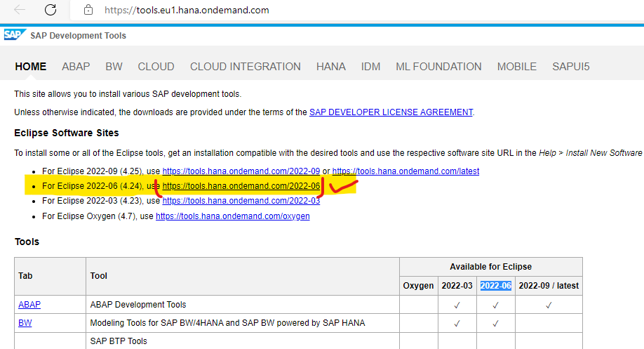Image resolution: width=644 pixels, height=349 pixels.
Task: Open the ML FOUNDATION tab
Action: tap(438, 67)
